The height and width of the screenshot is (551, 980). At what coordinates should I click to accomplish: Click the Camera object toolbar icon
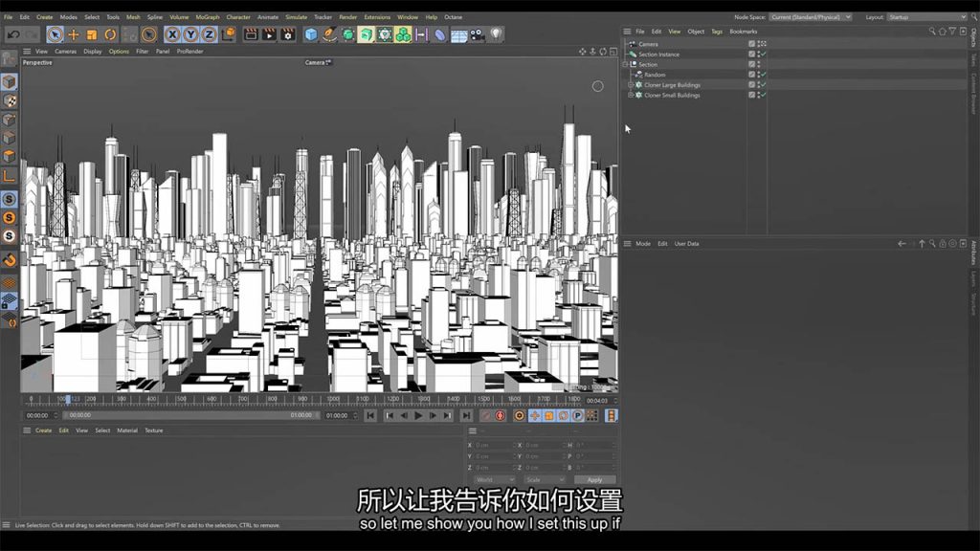pyautogui.click(x=478, y=34)
